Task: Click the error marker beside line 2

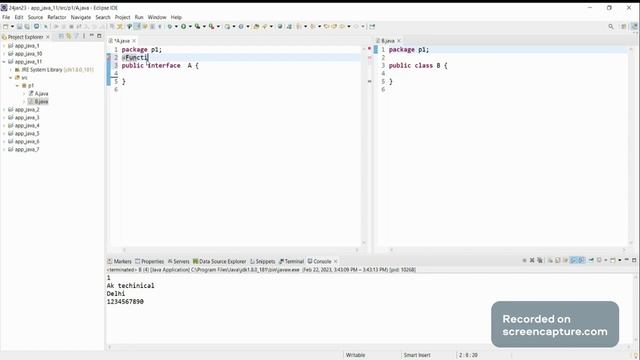Action: 109,58
